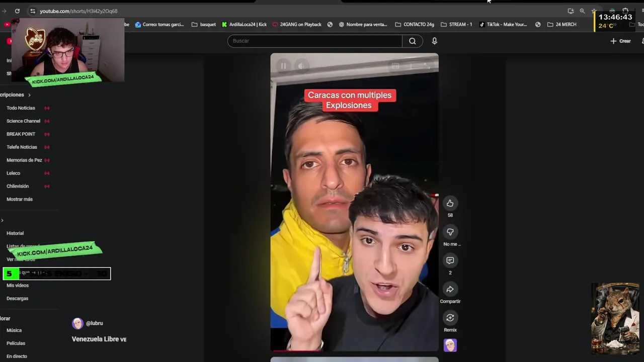Open the basquet bookmark folder
This screenshot has width=644, height=362.
pos(203,24)
